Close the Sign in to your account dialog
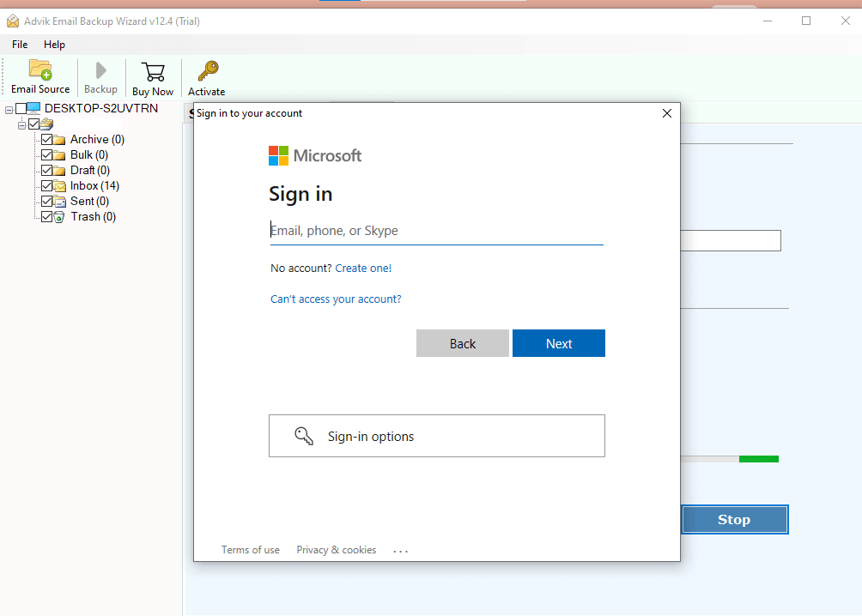Screen dimensions: 862x616 click(x=667, y=113)
